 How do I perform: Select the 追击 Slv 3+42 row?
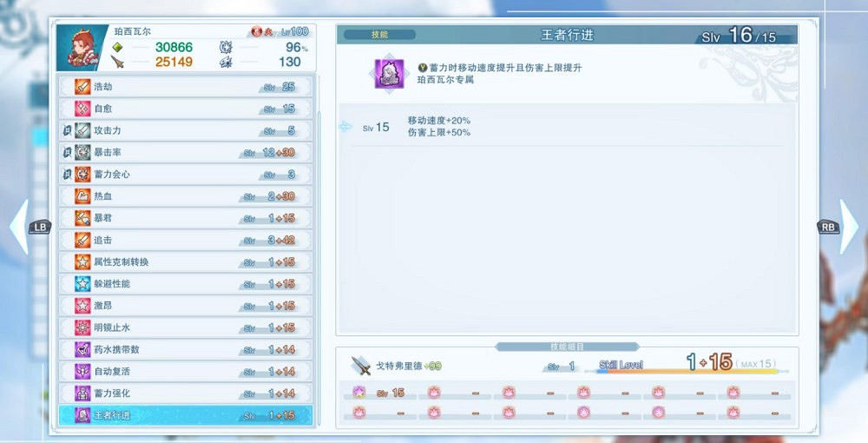coord(186,241)
